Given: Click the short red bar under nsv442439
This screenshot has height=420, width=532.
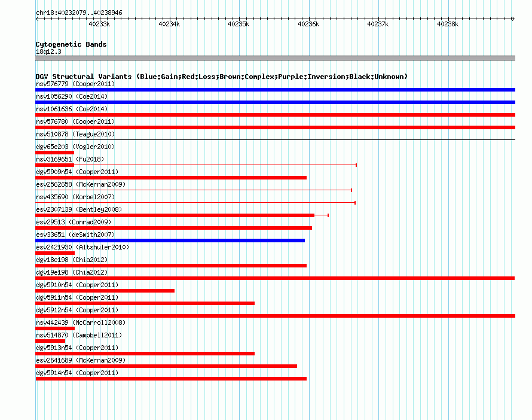Looking at the screenshot, I should coord(55,328).
